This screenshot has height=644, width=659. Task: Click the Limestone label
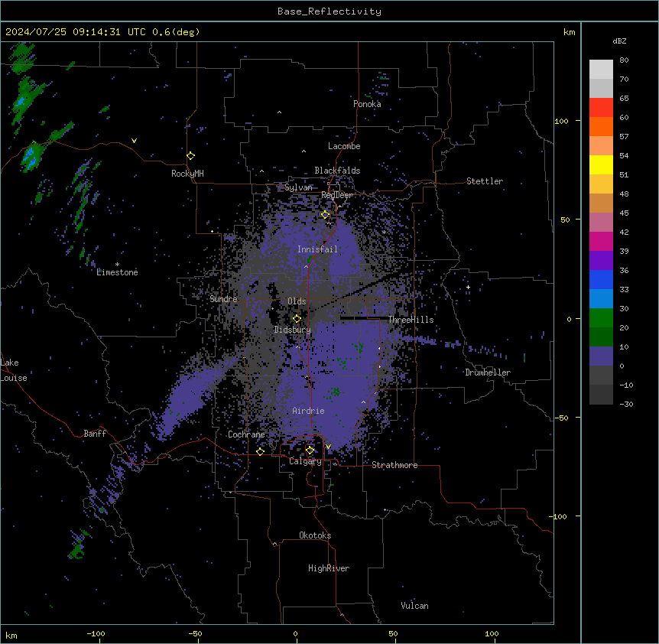117,272
